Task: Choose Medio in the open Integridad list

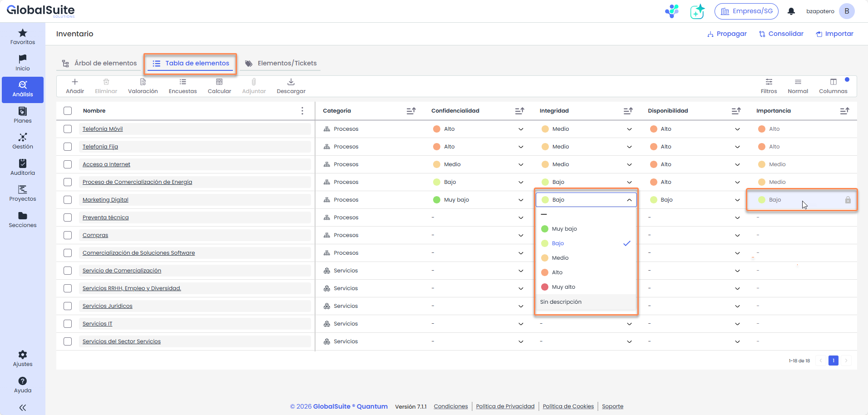Action: (x=560, y=258)
